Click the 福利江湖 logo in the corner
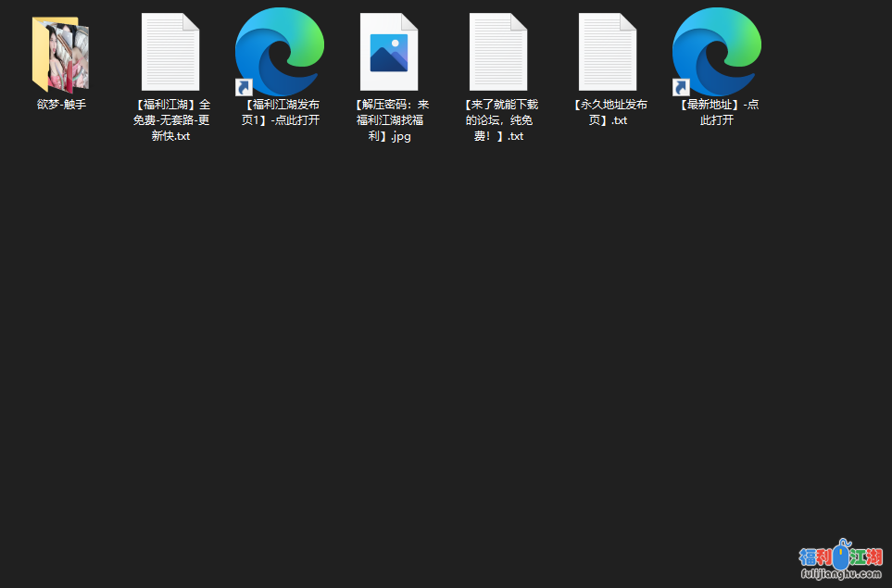This screenshot has height=588, width=892. (x=840, y=556)
